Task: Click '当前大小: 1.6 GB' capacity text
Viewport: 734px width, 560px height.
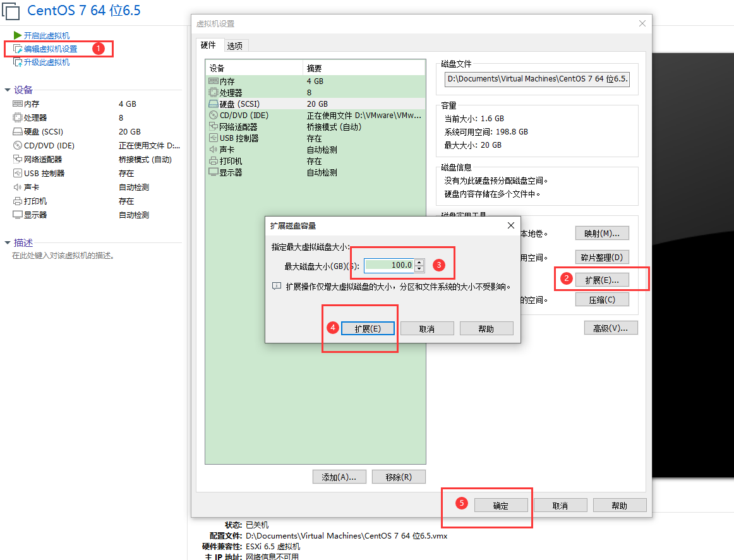Action: pyautogui.click(x=474, y=118)
